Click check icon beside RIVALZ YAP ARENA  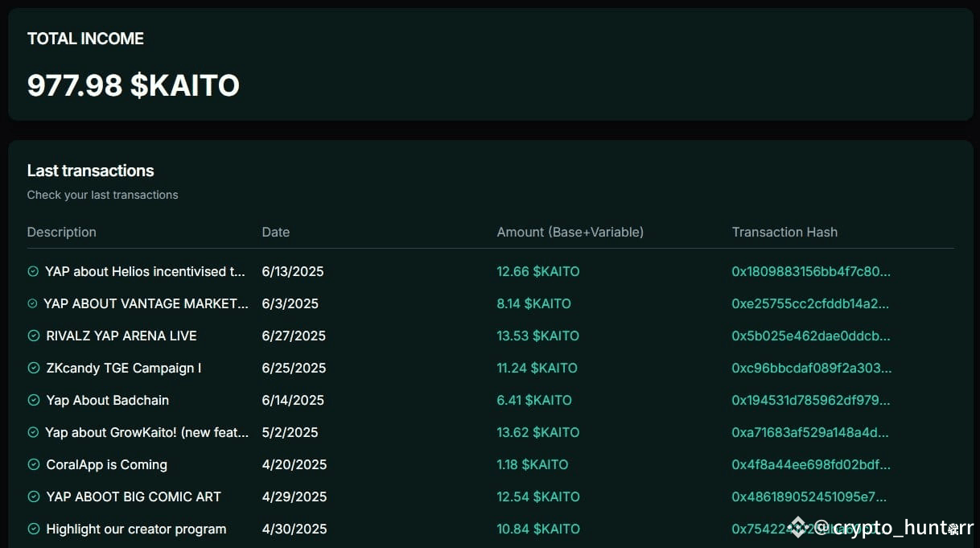pyautogui.click(x=33, y=336)
